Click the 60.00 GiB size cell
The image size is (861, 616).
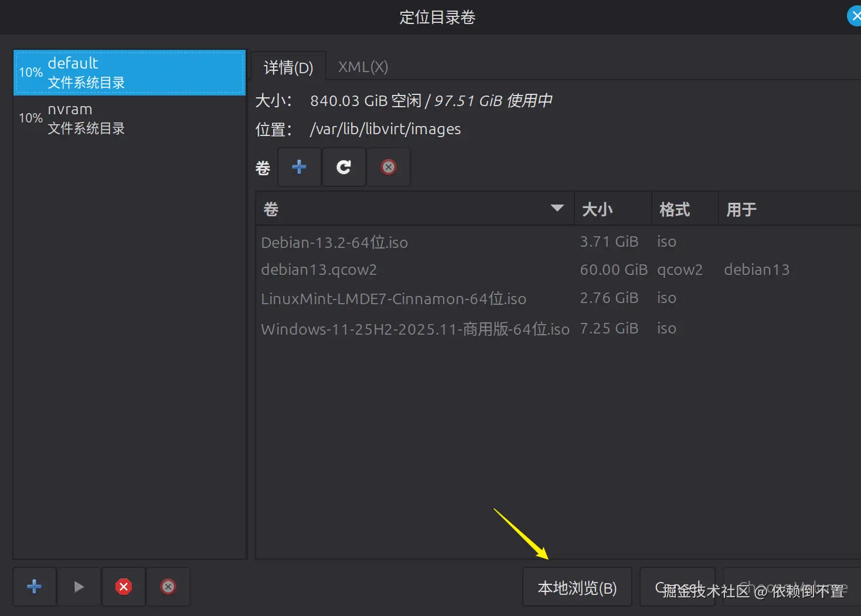point(614,270)
